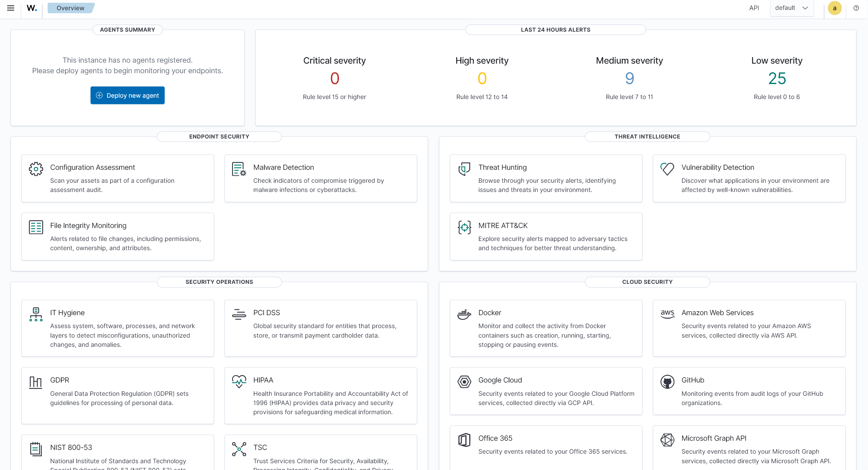Click the GDPR icon
Viewport: 868px width, 470px height.
click(36, 382)
